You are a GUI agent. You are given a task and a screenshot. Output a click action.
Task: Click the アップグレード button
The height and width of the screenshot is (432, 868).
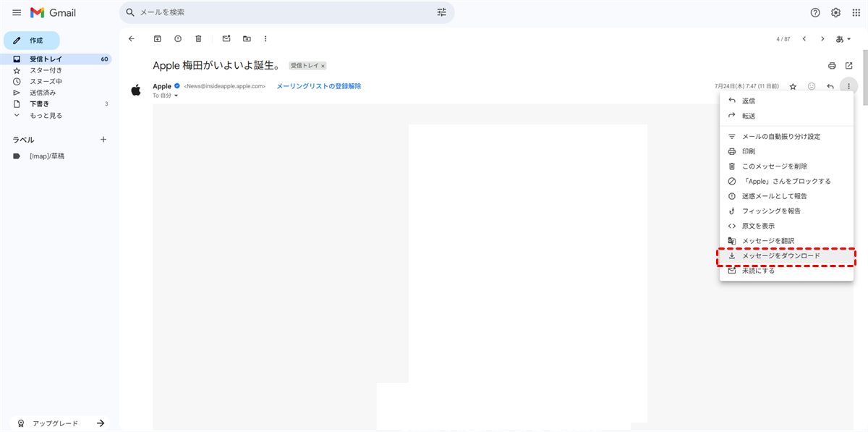(60, 423)
